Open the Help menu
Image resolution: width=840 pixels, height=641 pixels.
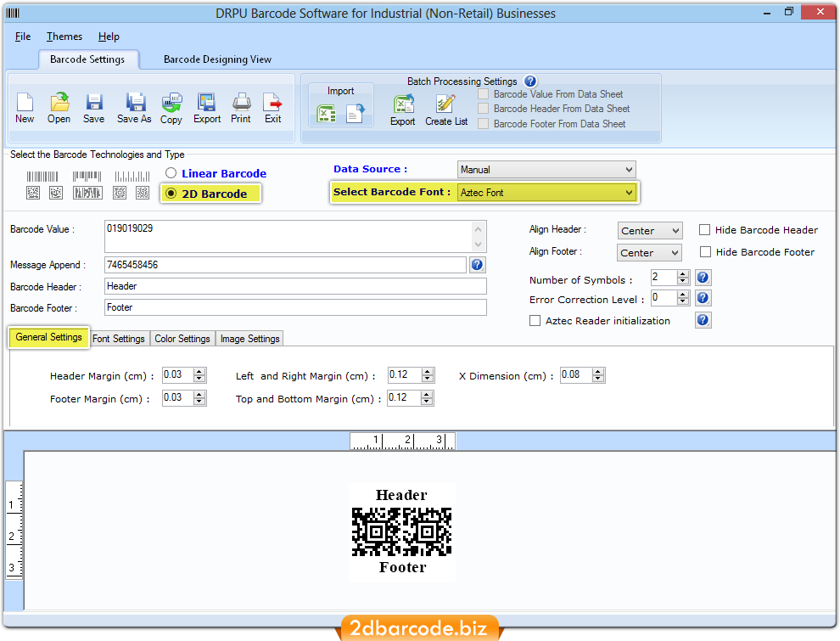(109, 37)
